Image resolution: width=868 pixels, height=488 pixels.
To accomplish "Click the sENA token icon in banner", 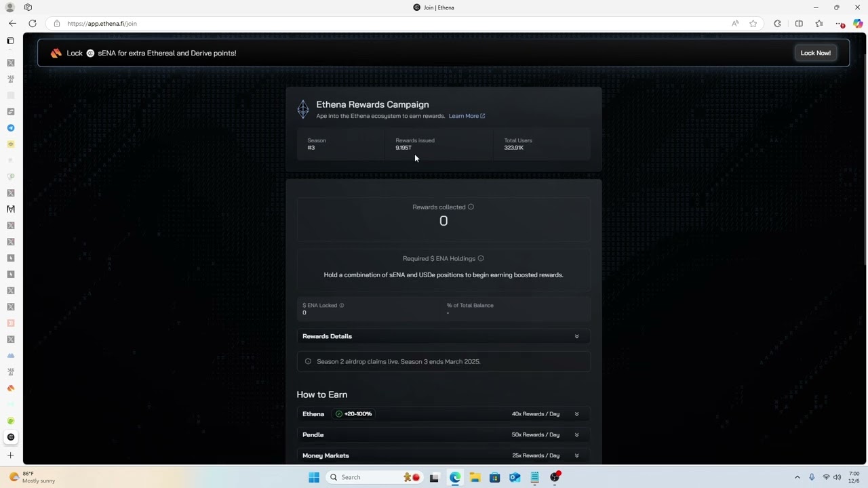I will point(90,53).
